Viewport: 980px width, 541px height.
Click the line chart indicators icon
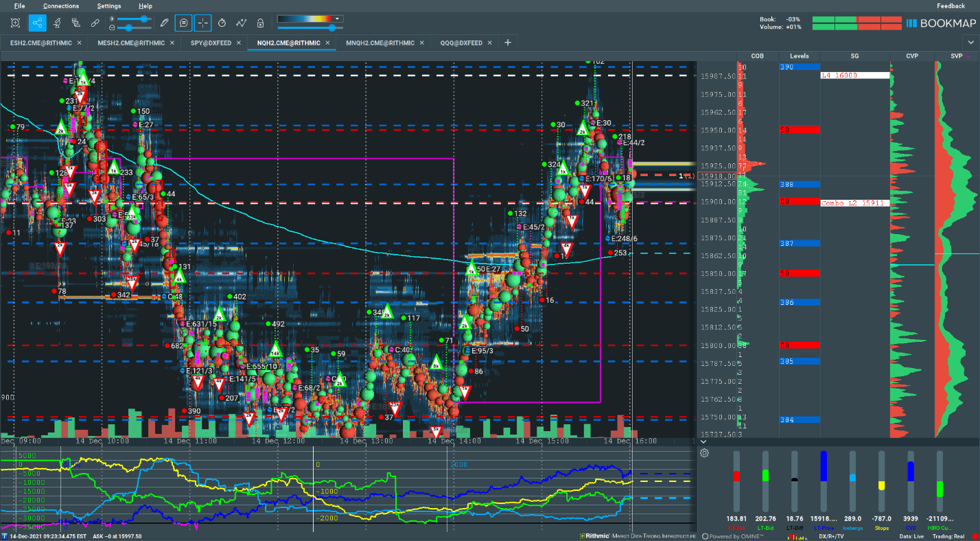[241, 23]
